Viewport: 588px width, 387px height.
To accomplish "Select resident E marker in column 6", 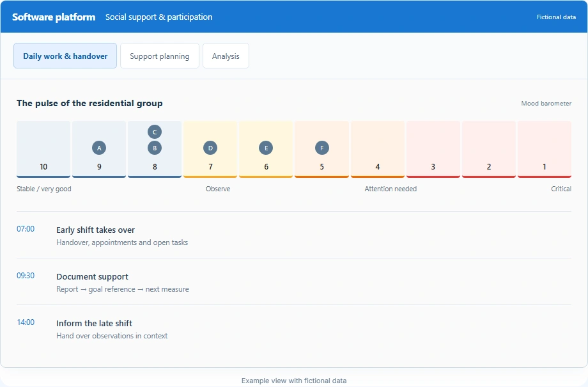I will click(266, 148).
